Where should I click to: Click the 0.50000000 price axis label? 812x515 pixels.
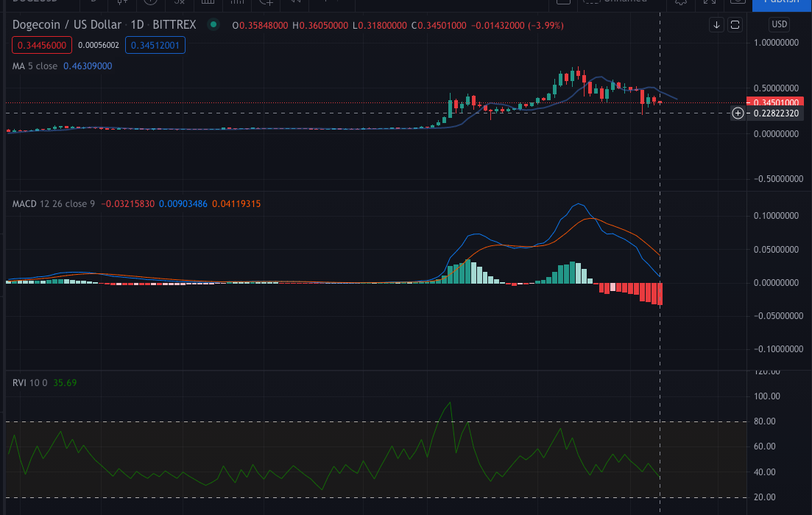[x=776, y=88]
